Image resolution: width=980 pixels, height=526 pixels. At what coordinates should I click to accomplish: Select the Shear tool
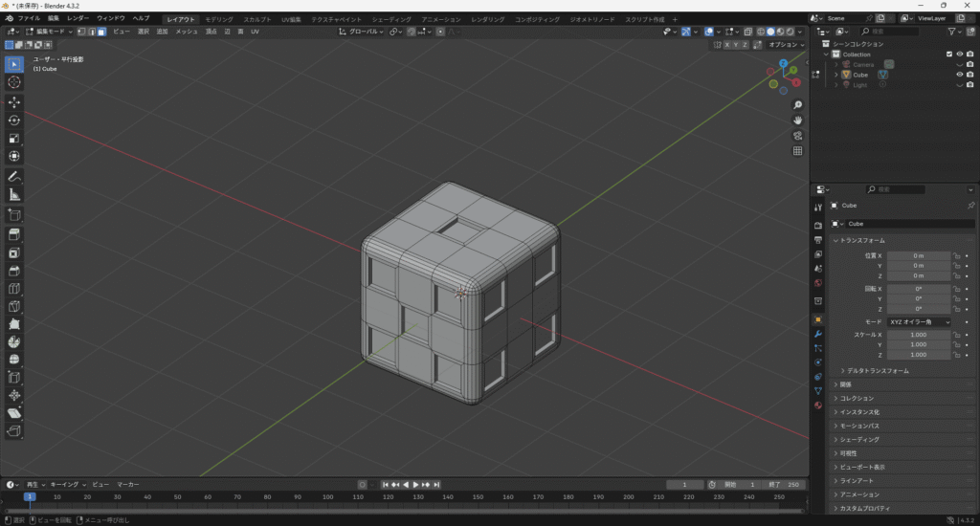(x=13, y=413)
